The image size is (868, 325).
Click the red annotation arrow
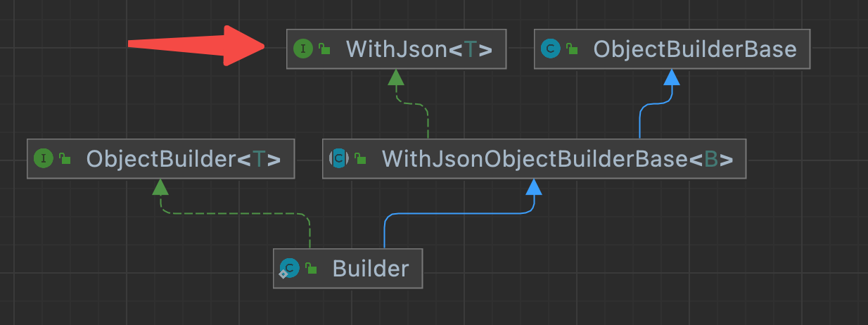[x=197, y=46]
